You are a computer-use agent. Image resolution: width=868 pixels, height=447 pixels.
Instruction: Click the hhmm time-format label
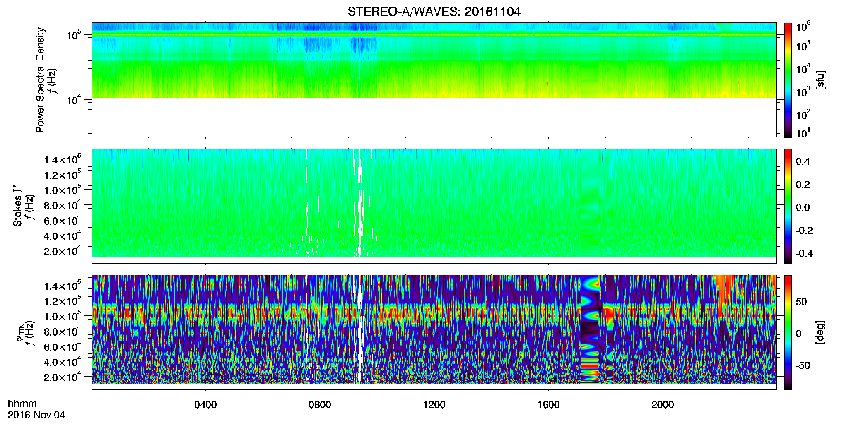[22, 404]
